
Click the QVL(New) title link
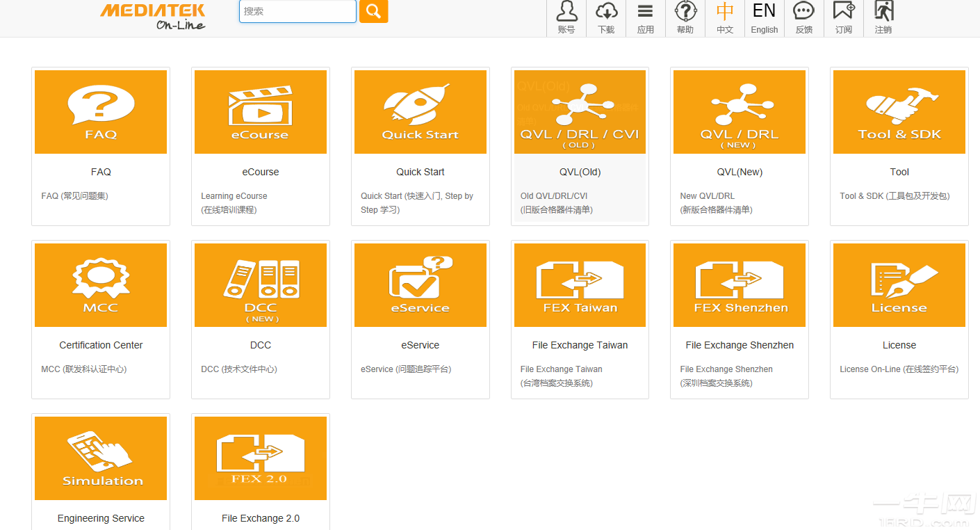tap(740, 172)
